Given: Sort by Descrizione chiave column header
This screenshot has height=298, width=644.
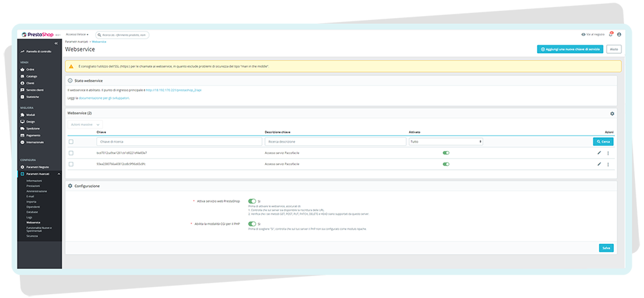Looking at the screenshot, I should [x=278, y=132].
